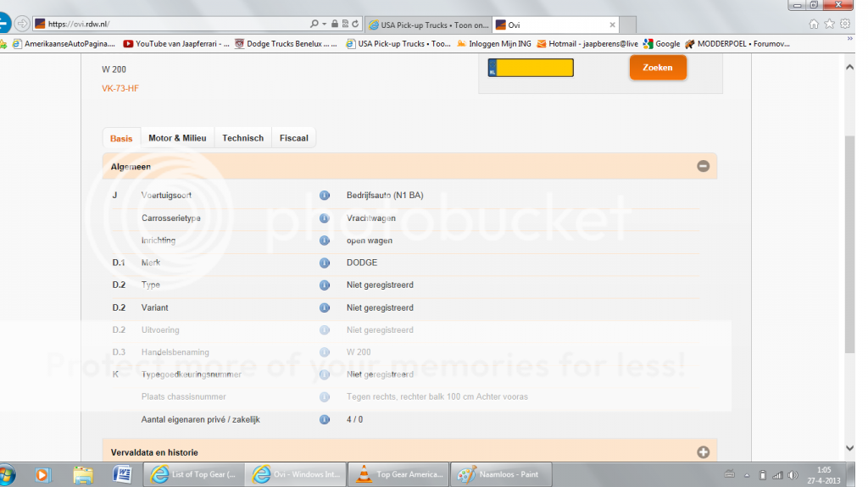Show hidden system tray icons arrow
Image resolution: width=868 pixels, height=487 pixels.
[x=747, y=475]
